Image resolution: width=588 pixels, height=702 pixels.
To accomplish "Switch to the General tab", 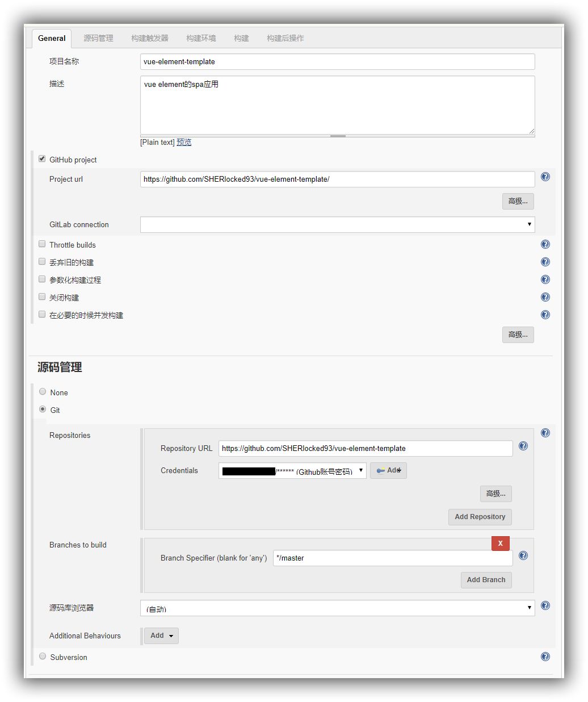I will click(52, 38).
